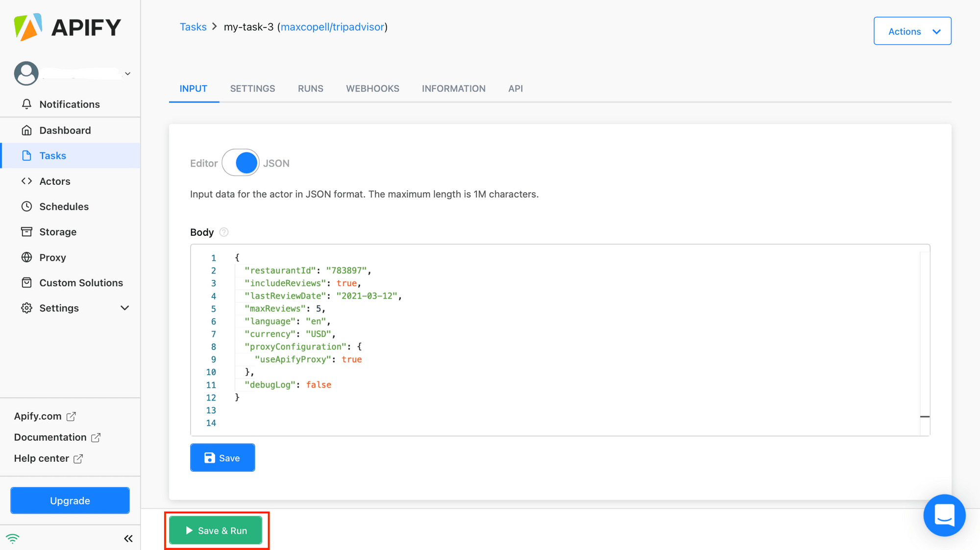Click the "debugLog": false line
This screenshot has width=980, height=550.
pyautogui.click(x=288, y=385)
